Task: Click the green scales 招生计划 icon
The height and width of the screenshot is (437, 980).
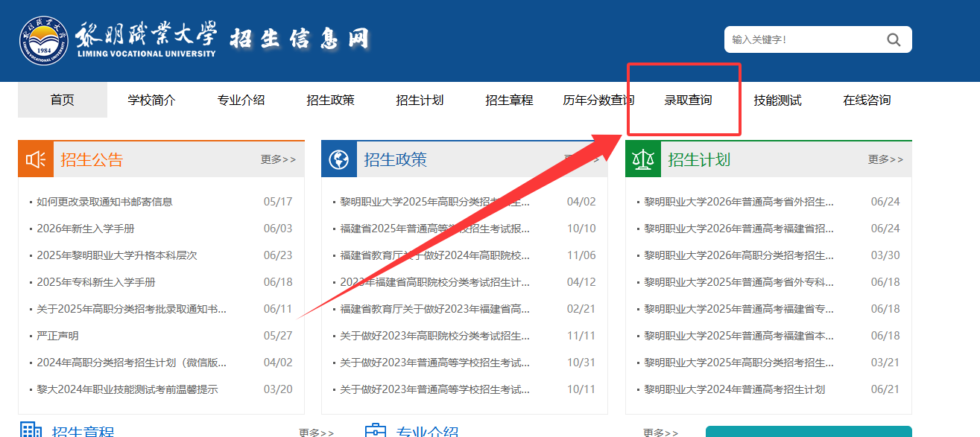Action: coord(643,159)
